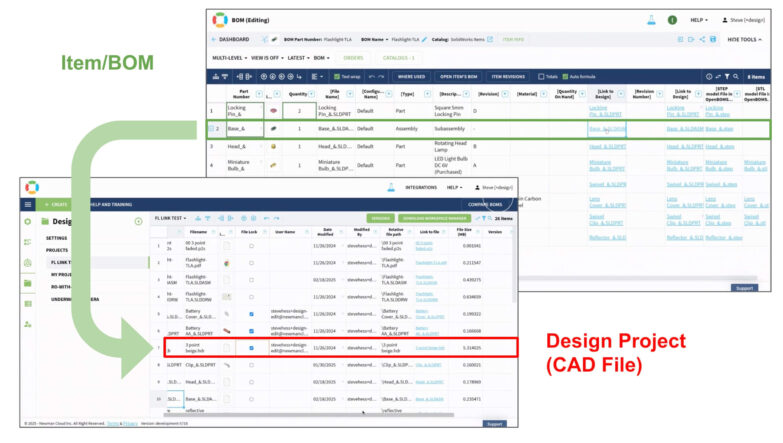Viewport: 783px width, 443px height.
Task: Click the redo arrow in the BOM toolbar
Action: click(381, 76)
